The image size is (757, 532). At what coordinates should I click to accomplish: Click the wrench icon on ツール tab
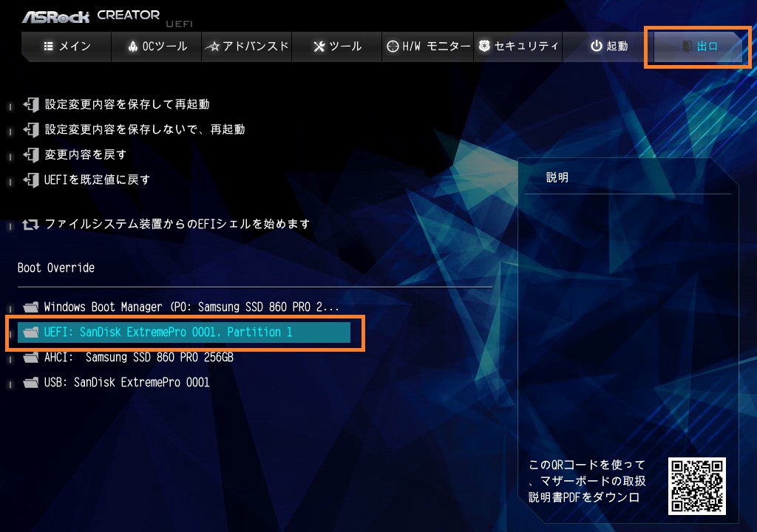coord(319,47)
